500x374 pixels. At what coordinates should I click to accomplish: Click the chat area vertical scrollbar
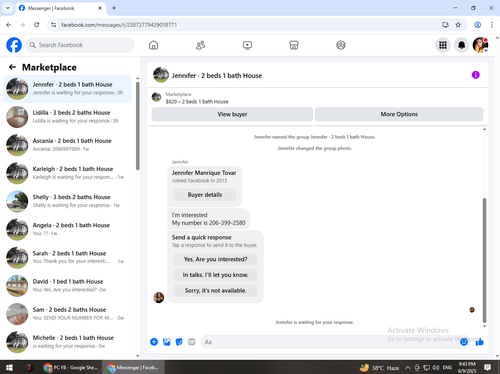pyautogui.click(x=484, y=260)
